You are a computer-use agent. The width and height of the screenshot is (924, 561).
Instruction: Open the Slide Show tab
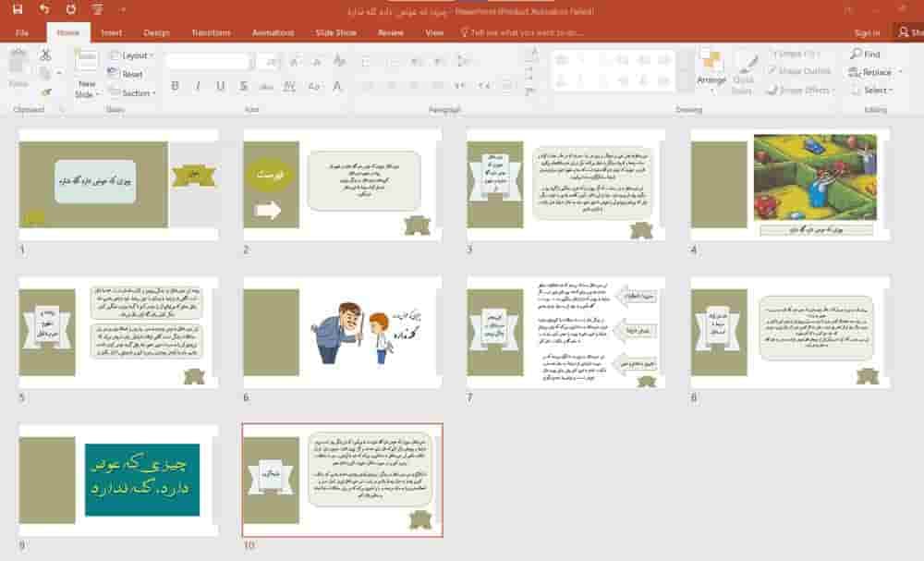tap(336, 32)
